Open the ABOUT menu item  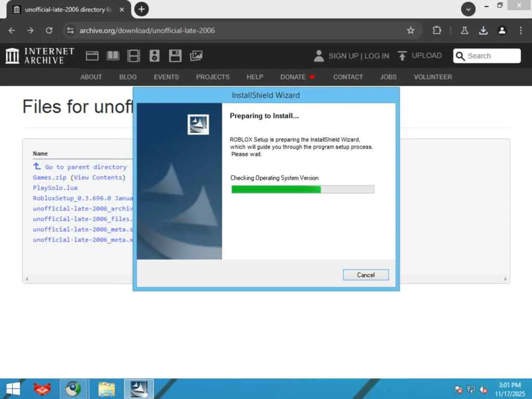click(91, 77)
